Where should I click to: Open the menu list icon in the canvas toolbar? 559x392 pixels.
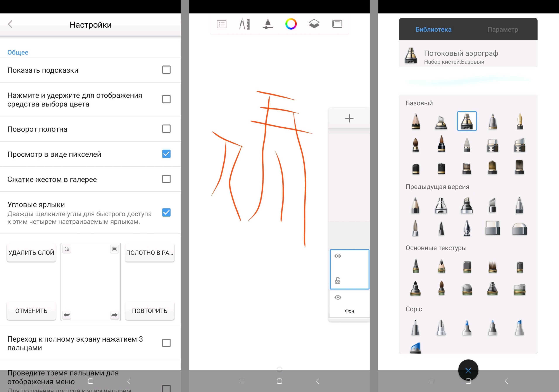pyautogui.click(x=221, y=24)
